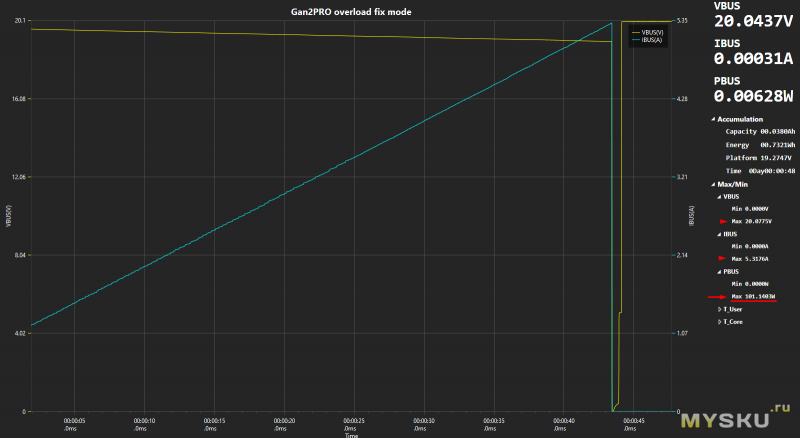
Task: Collapse the Accumulation section
Action: coord(713,119)
